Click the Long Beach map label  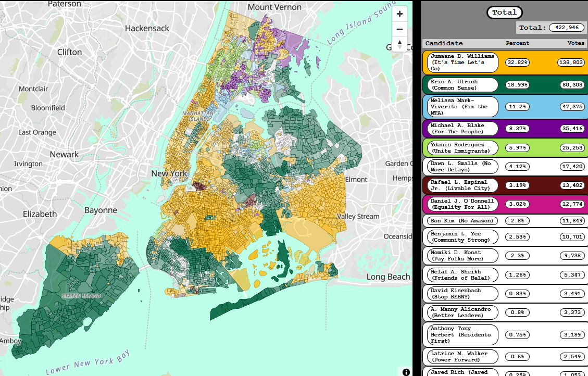(x=388, y=277)
